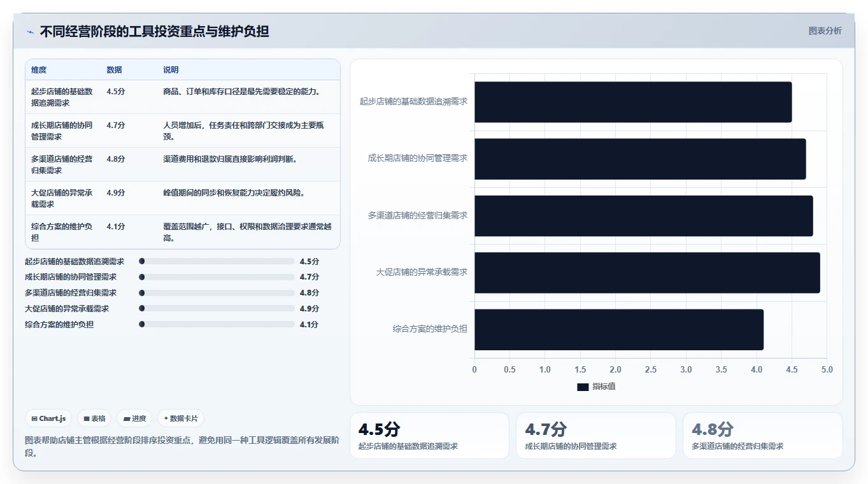Click the 4.8分 value in the table's 数据 column
This screenshot has width=868, height=484.
point(116,159)
